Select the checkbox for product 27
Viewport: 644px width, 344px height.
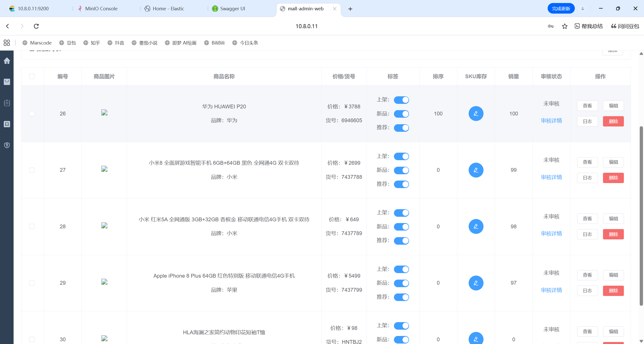[32, 170]
